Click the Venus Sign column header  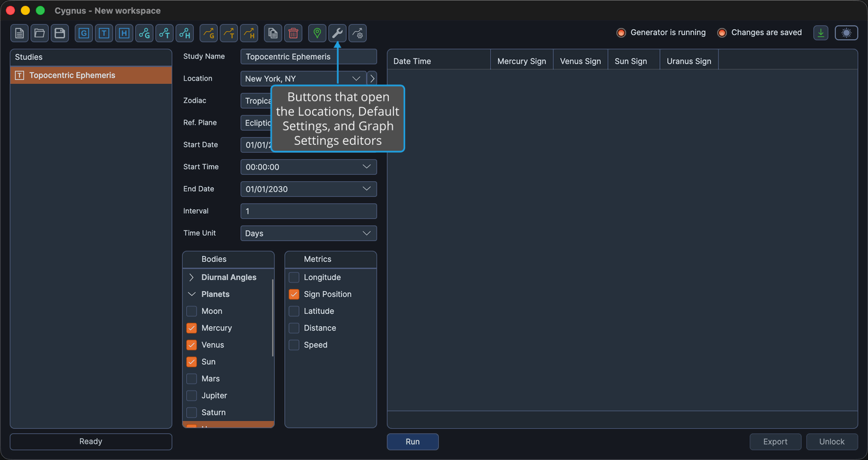[581, 61]
